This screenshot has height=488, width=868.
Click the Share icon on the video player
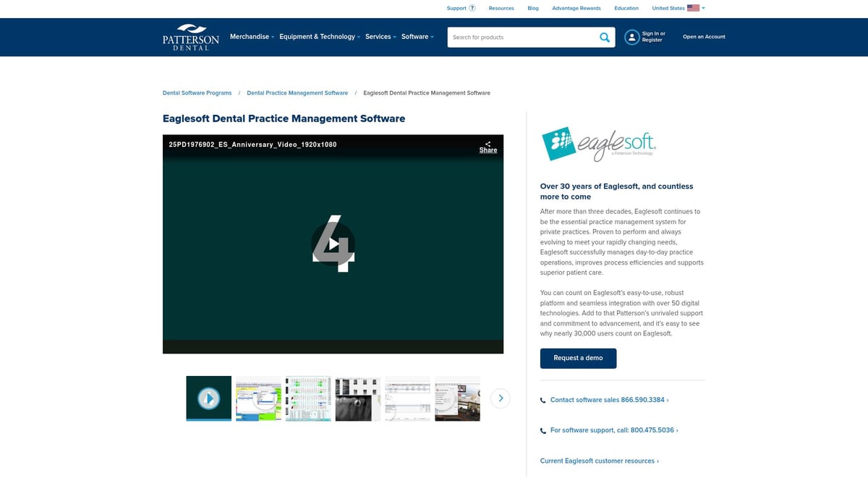[488, 144]
